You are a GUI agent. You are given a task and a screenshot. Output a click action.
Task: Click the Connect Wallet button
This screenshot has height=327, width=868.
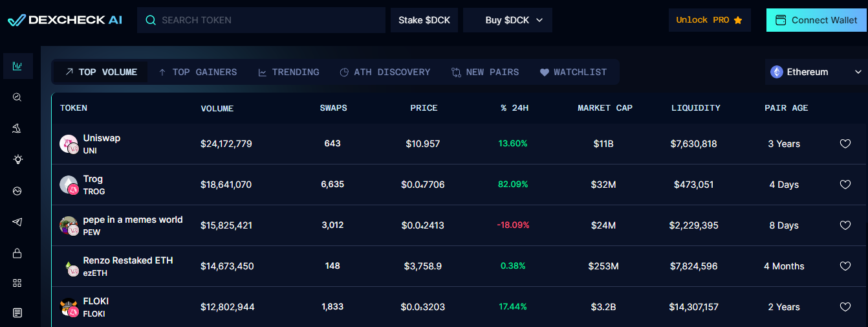pyautogui.click(x=817, y=20)
